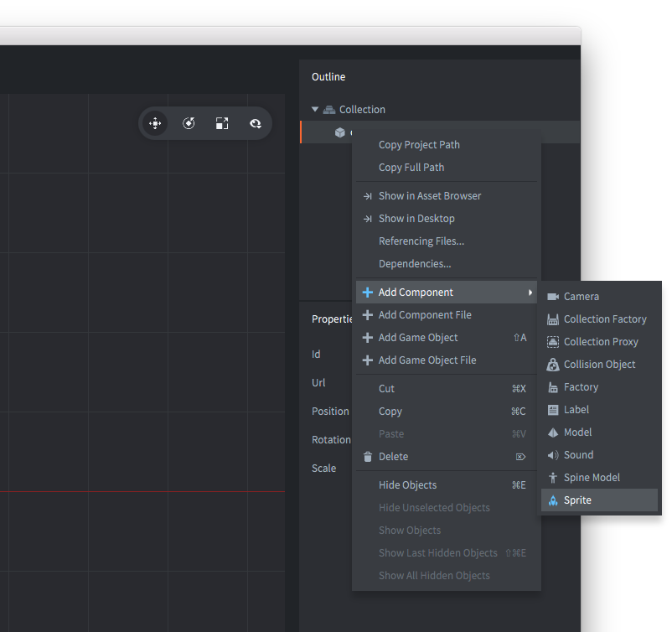This screenshot has height=632, width=672.
Task: Add a Camera component
Action: pyautogui.click(x=581, y=297)
